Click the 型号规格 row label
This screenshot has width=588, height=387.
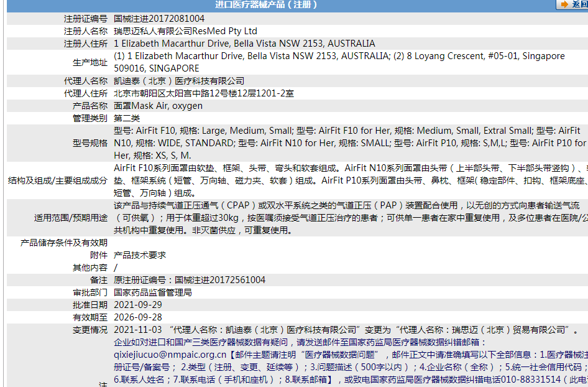tap(90, 143)
